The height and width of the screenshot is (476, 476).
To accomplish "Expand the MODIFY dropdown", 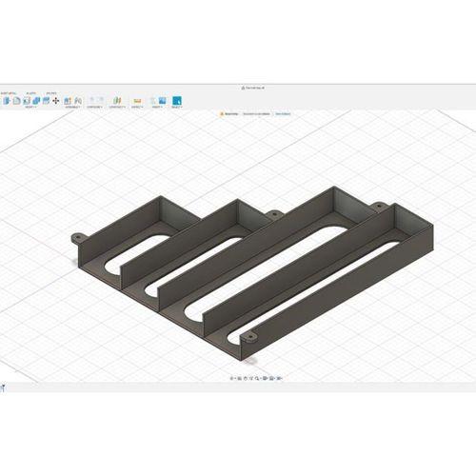I will tap(30, 108).
